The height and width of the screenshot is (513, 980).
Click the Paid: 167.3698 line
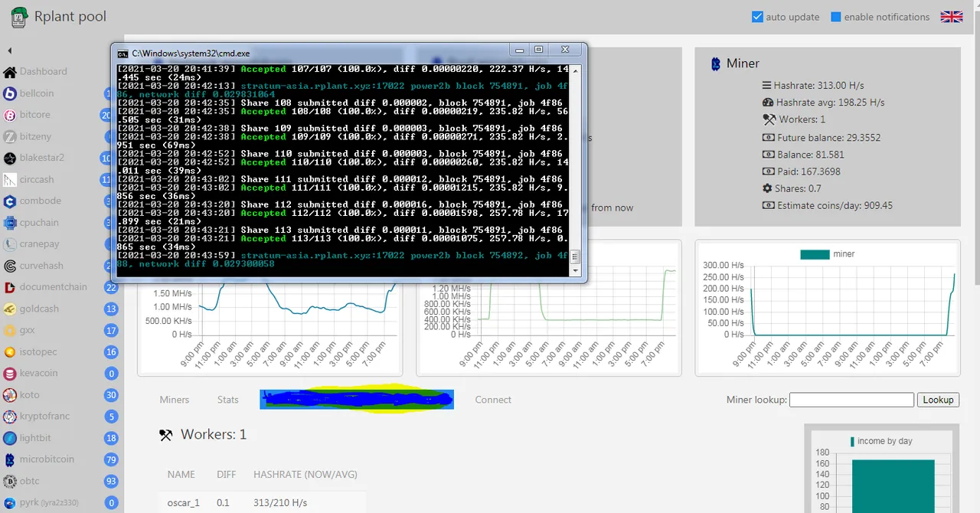(x=802, y=172)
